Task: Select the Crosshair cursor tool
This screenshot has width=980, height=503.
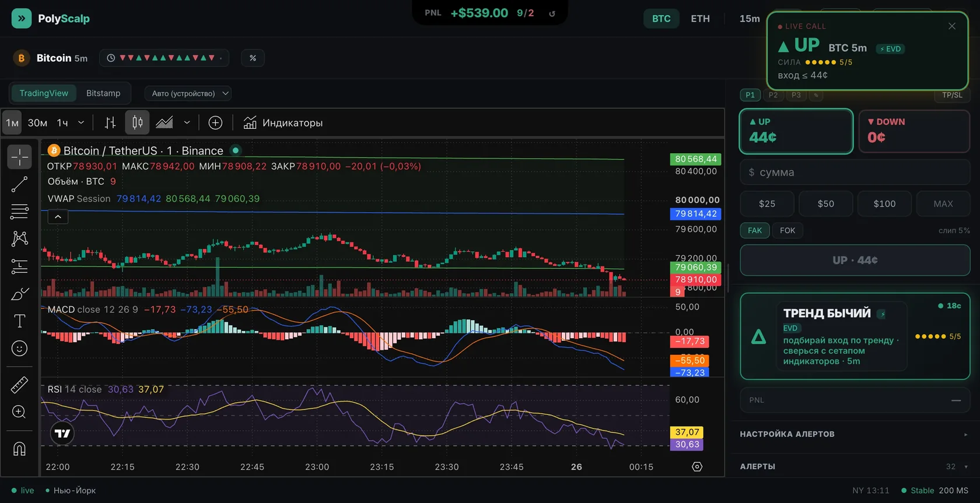Action: coord(19,157)
